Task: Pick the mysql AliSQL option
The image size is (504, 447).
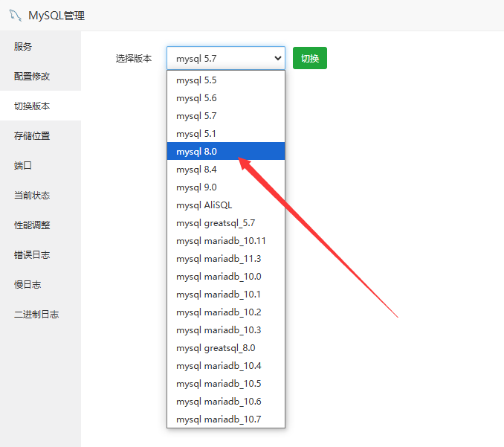Action: [226, 205]
